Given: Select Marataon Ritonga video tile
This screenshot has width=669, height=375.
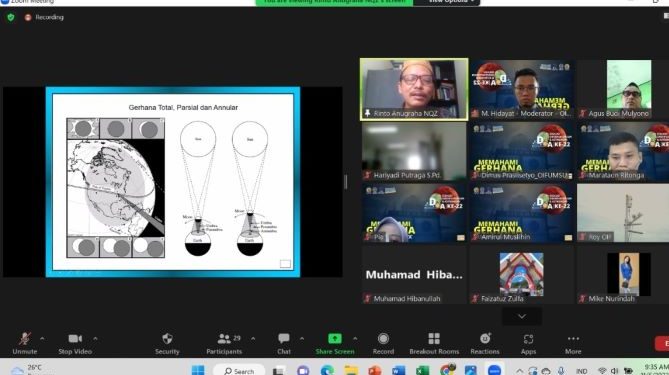Looking at the screenshot, I should click(623, 151).
